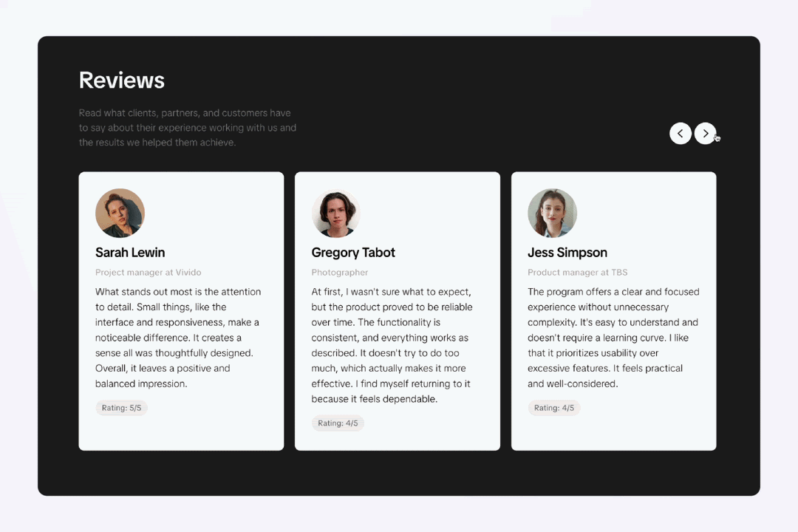Image resolution: width=798 pixels, height=532 pixels.
Task: Click the next reviews arrow button
Action: (705, 134)
